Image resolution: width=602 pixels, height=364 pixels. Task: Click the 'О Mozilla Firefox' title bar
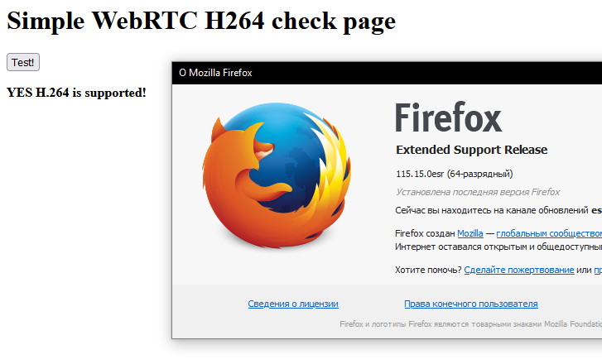(387, 73)
